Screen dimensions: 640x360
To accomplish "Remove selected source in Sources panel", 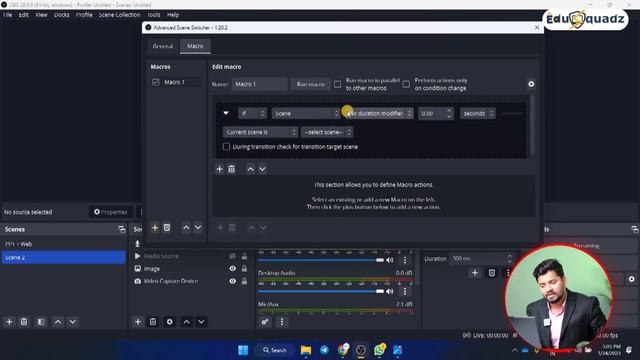I will tap(153, 322).
